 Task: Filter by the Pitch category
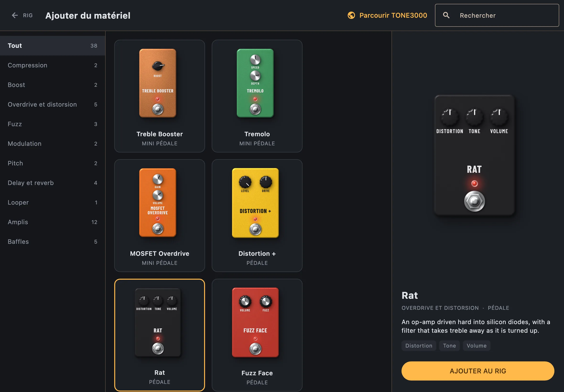[53, 163]
